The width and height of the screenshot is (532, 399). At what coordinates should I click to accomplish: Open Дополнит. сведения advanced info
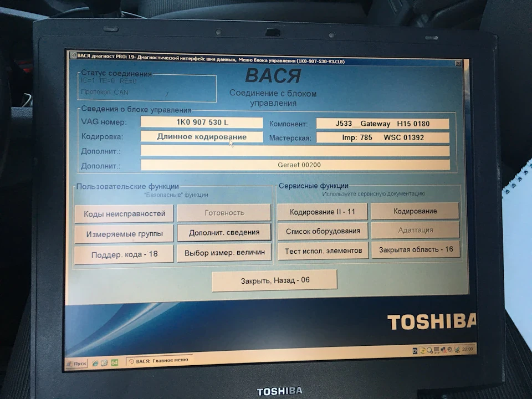[x=224, y=232]
